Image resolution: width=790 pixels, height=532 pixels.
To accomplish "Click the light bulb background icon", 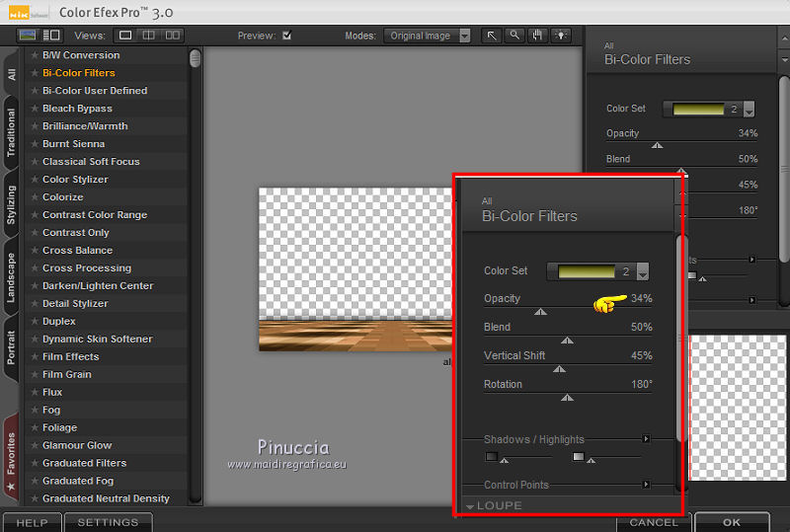I will coord(561,36).
